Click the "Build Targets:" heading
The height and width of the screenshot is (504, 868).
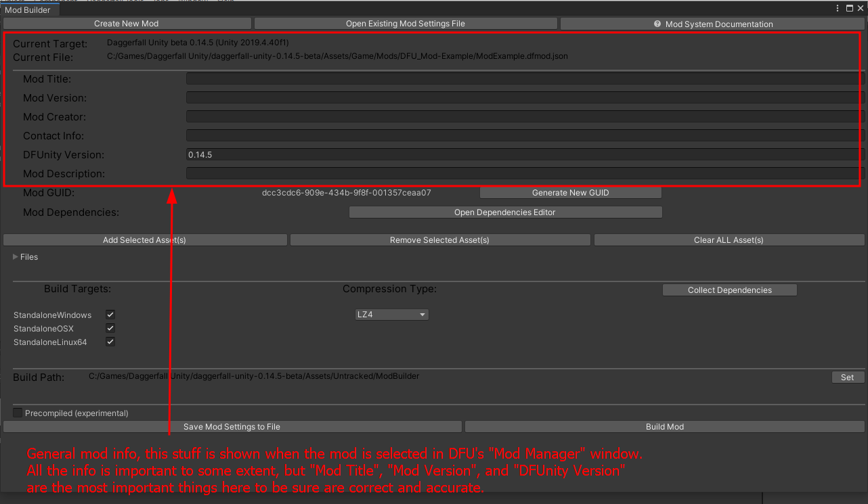(77, 289)
